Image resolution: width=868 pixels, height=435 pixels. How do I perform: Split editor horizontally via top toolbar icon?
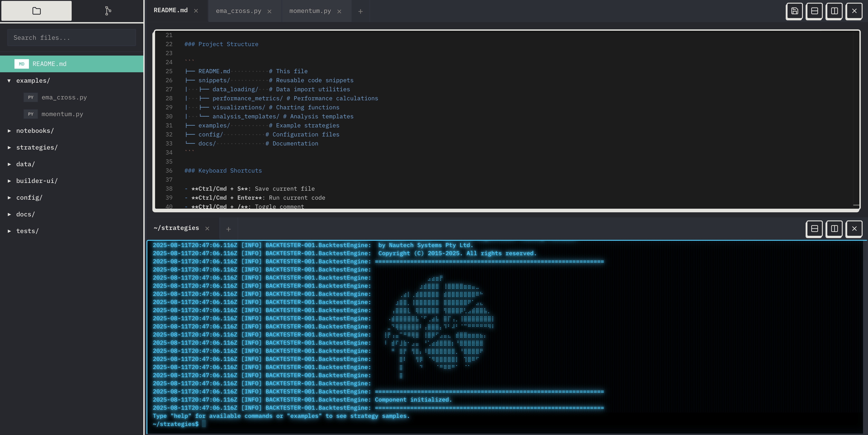pos(814,11)
